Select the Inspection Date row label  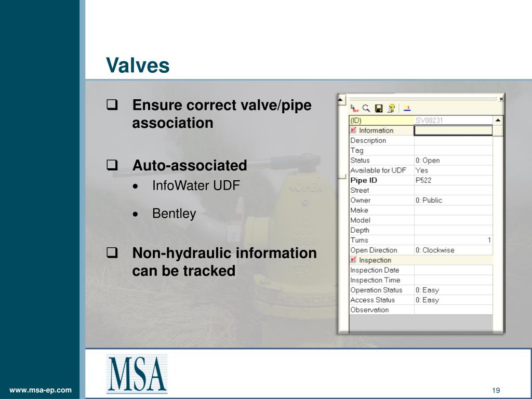pos(382,270)
